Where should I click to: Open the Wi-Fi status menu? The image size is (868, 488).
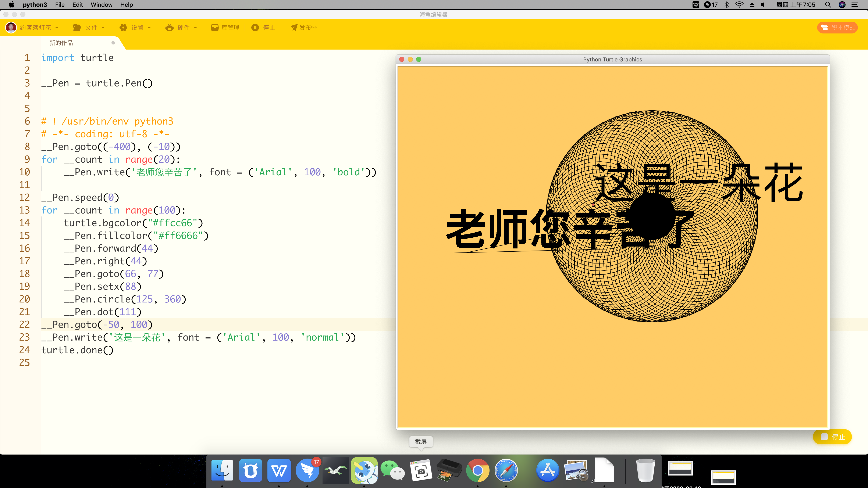(x=739, y=5)
